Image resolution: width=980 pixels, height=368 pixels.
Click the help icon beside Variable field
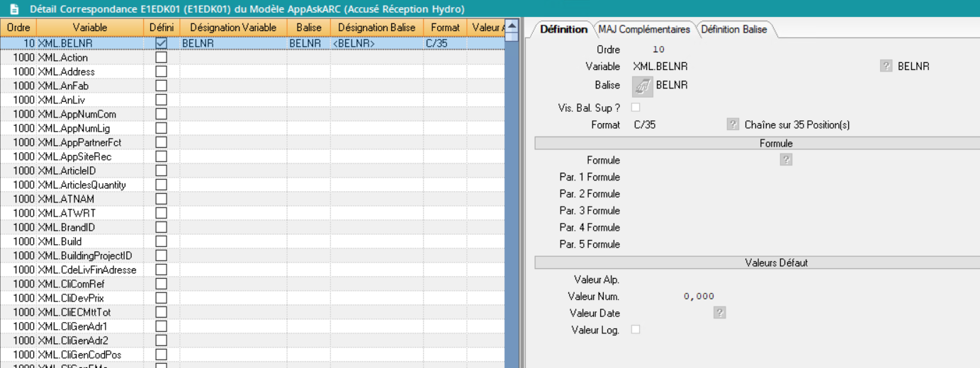[x=886, y=66]
